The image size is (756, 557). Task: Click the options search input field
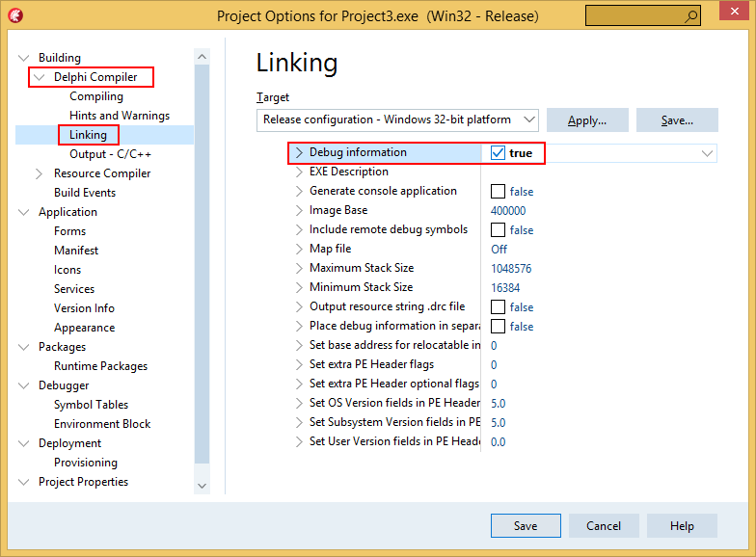[634, 15]
